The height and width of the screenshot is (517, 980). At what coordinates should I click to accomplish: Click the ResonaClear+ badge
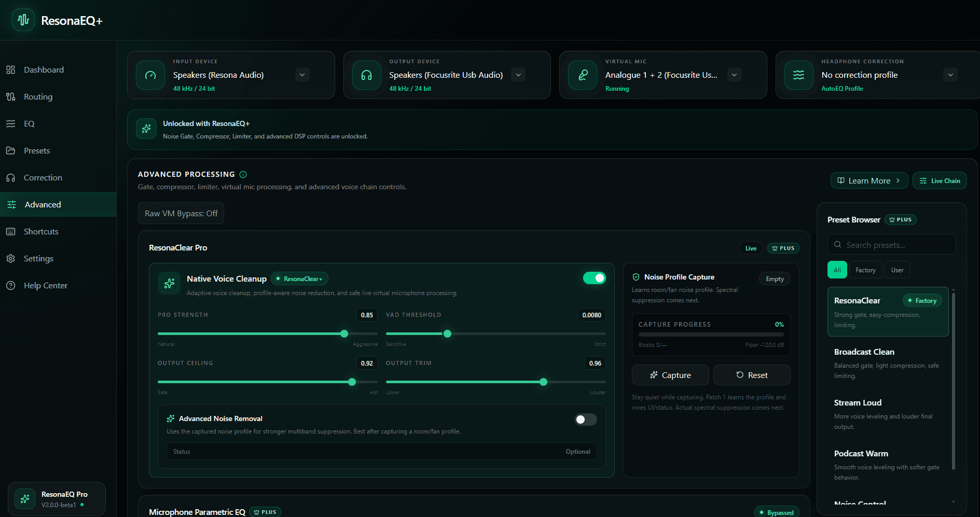pyautogui.click(x=299, y=278)
